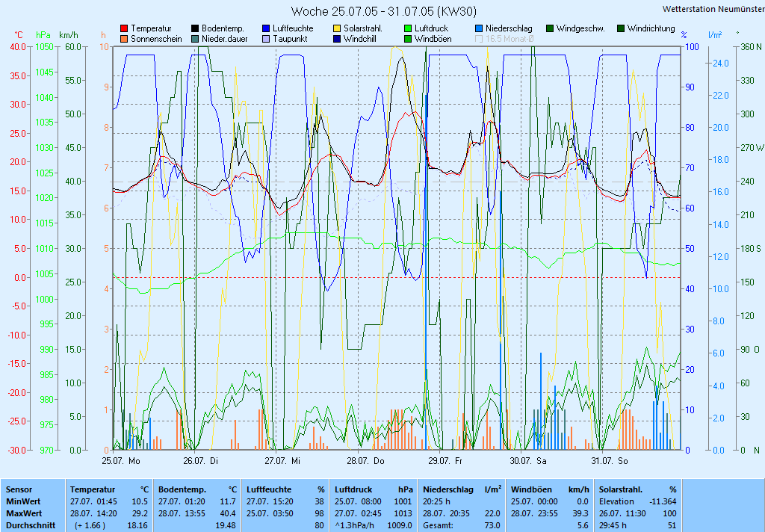This screenshot has height=532, width=765.
Task: Enable the 16.5 Monat-Ø checkbox
Action: pyautogui.click(x=479, y=39)
